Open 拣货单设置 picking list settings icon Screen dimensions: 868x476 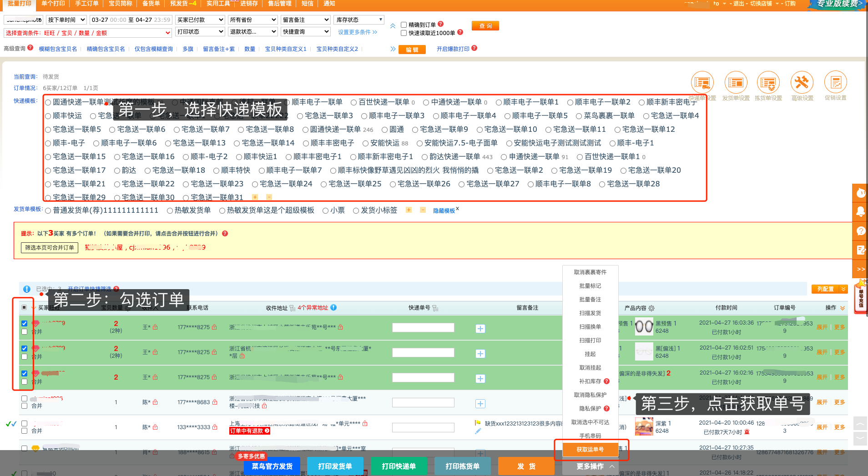click(768, 83)
